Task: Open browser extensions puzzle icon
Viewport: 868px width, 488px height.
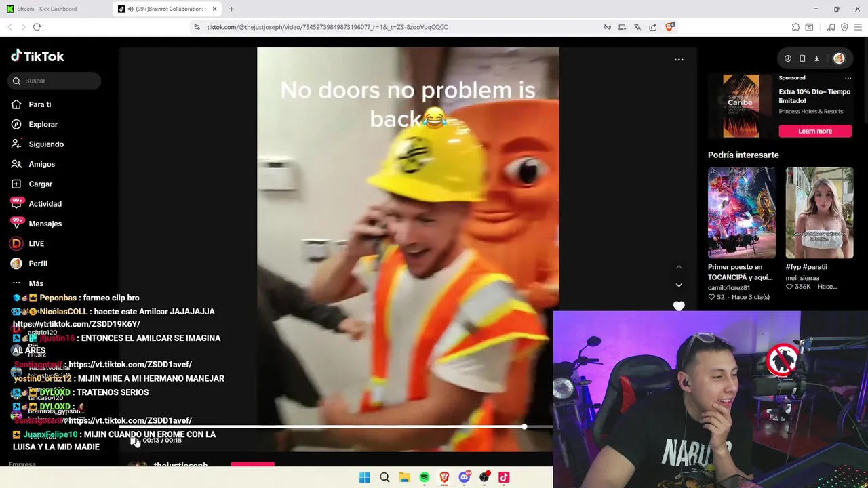Action: (x=795, y=27)
